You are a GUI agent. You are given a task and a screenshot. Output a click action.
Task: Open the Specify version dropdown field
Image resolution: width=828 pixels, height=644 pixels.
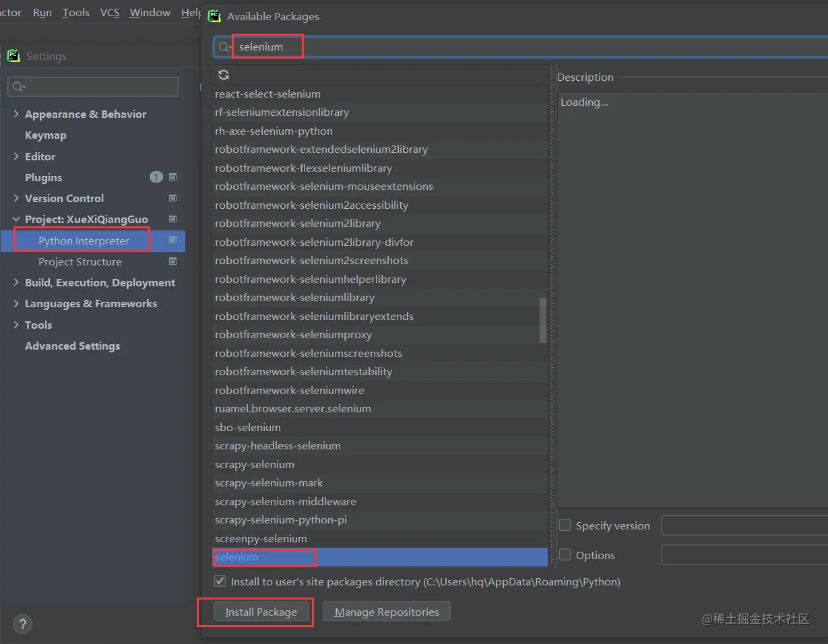(x=744, y=525)
